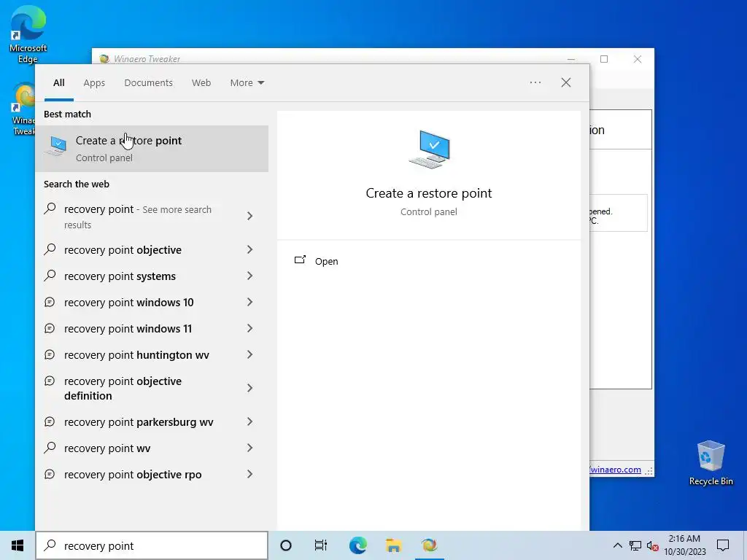Close the search panel with X
Image resolution: width=747 pixels, height=560 pixels.
(x=566, y=82)
